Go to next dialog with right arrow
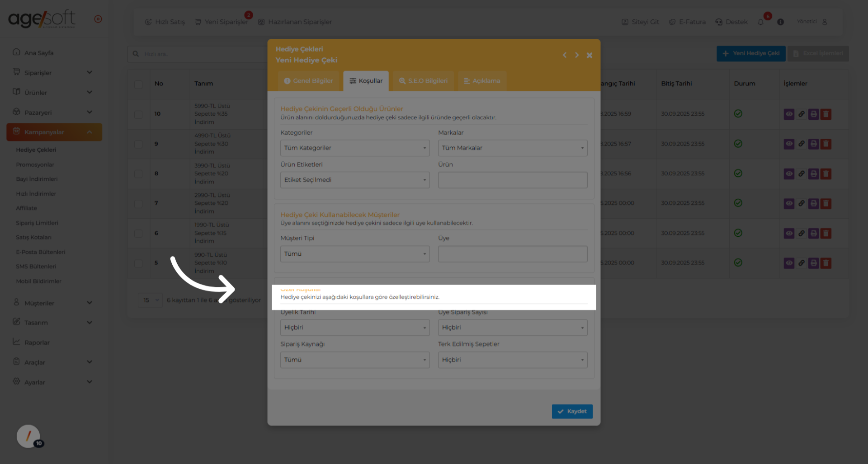 pos(577,55)
